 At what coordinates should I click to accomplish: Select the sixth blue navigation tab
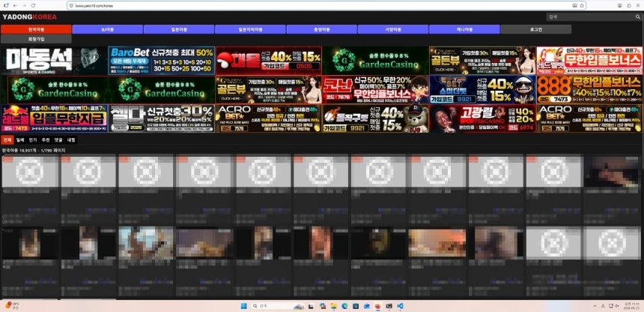point(393,29)
